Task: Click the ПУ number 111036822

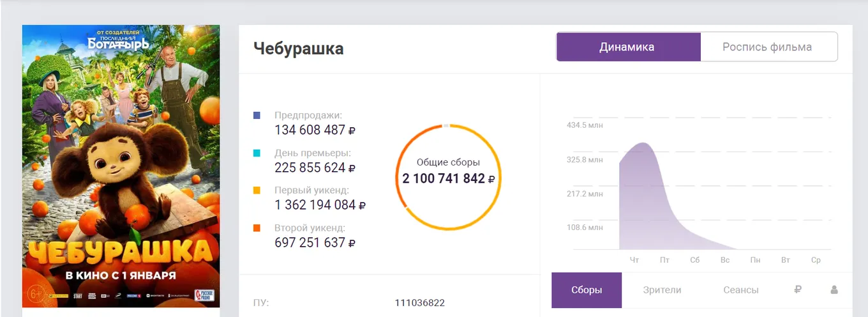Action: 420,303
